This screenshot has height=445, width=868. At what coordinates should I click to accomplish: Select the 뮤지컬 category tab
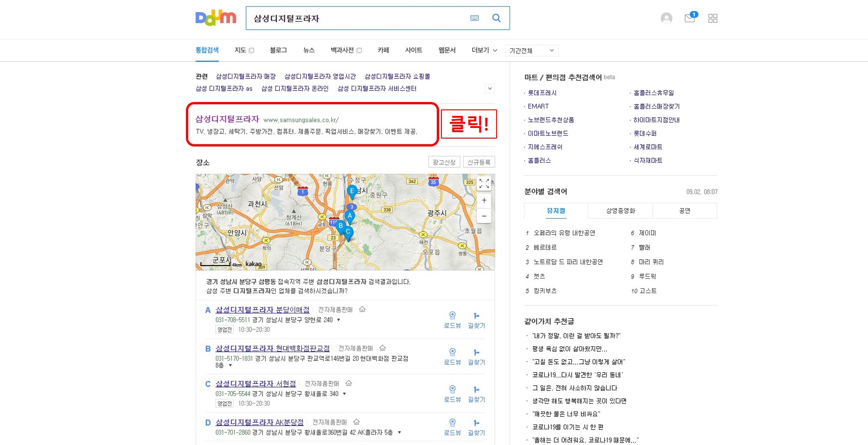click(556, 210)
